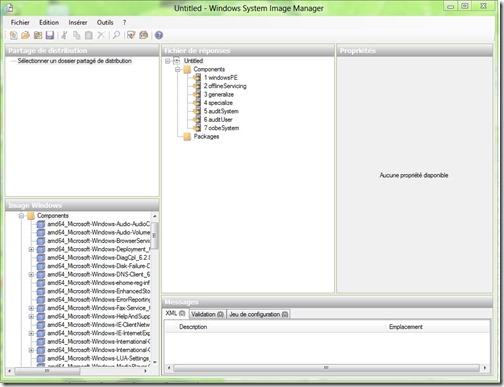Expand the expandable Microsoft-Windows-International component
504x387 pixels.
[31, 350]
